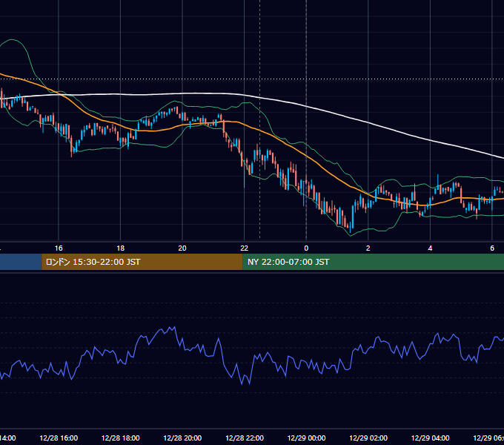Click hour label 0 on upper axis

point(306,248)
